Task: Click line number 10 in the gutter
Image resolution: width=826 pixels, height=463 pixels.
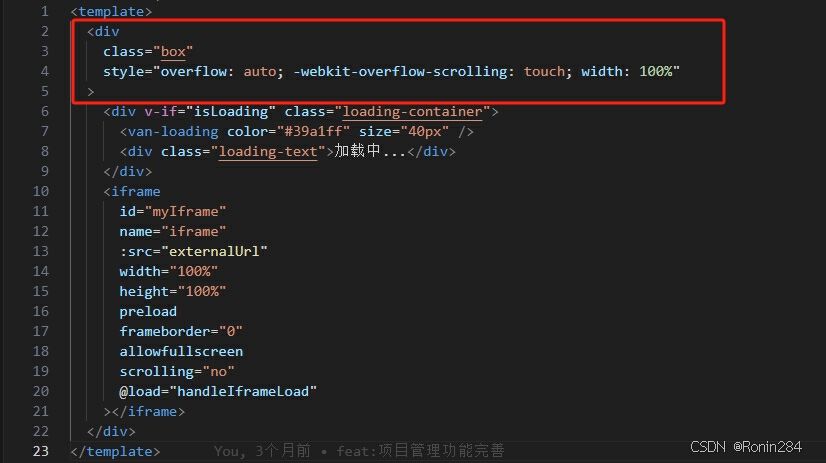Action: (x=41, y=191)
